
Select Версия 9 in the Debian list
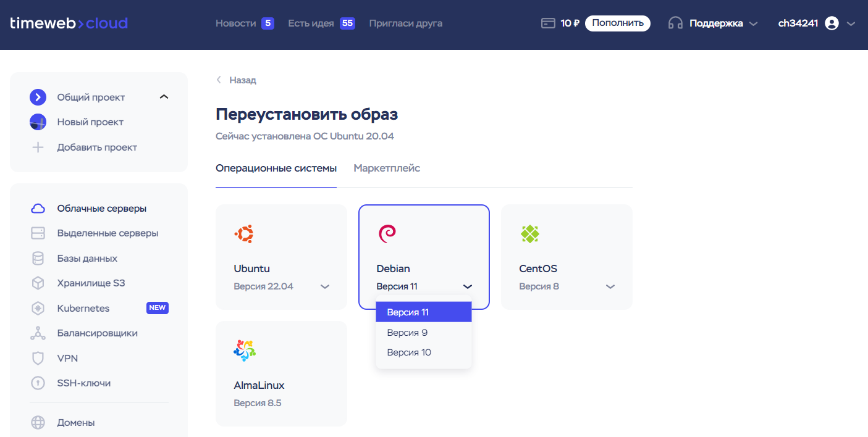(x=424, y=333)
